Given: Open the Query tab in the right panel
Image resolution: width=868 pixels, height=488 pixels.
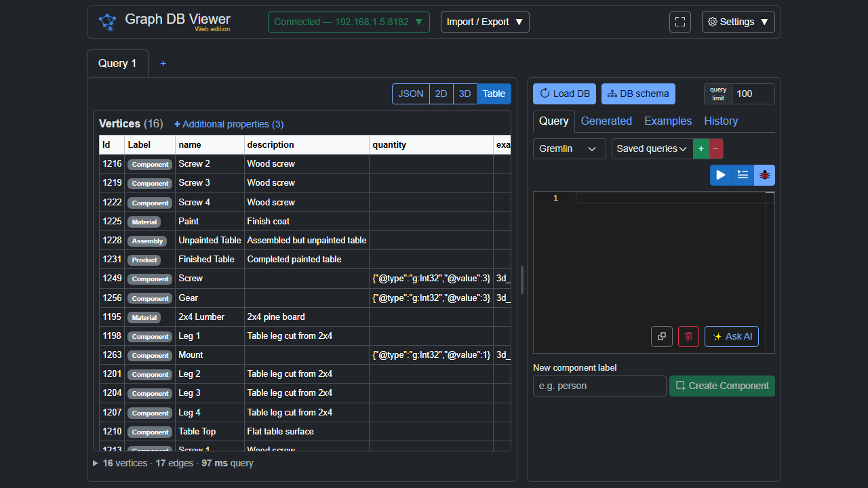Looking at the screenshot, I should 553,121.
